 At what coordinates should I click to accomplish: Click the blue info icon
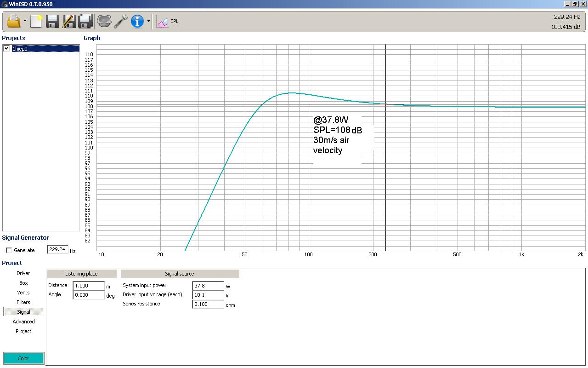pyautogui.click(x=137, y=21)
